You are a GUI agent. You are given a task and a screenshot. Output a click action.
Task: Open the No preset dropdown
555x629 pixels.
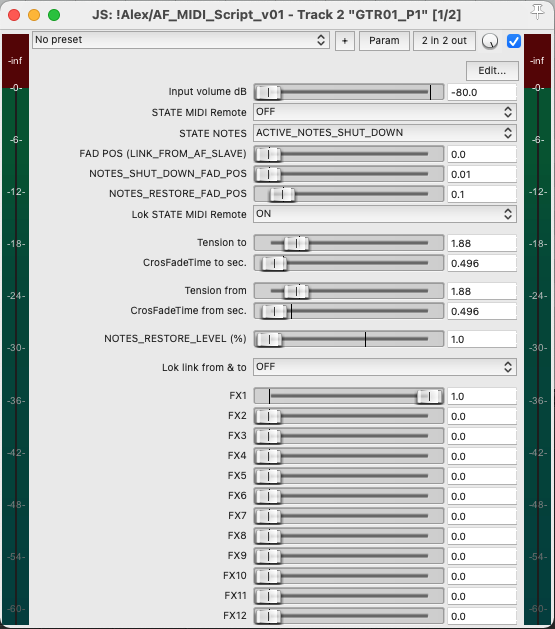180,40
